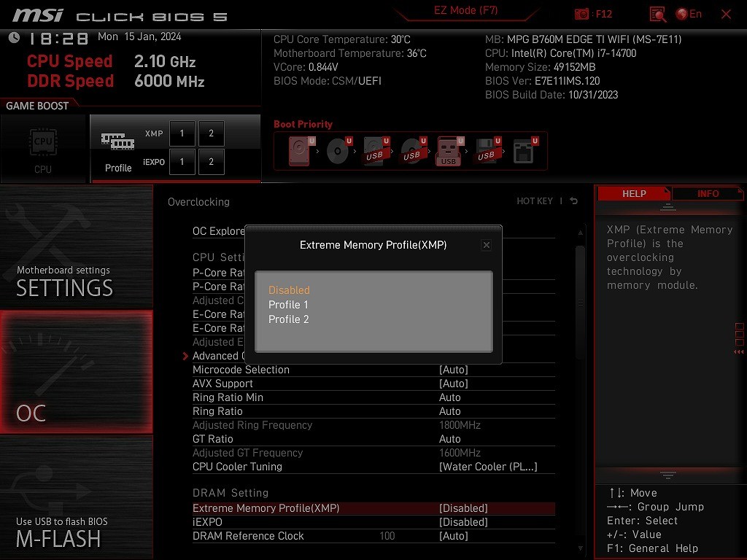Screen dimensions: 747x560
Task: Click the USB key boot device icon
Action: click(449, 151)
